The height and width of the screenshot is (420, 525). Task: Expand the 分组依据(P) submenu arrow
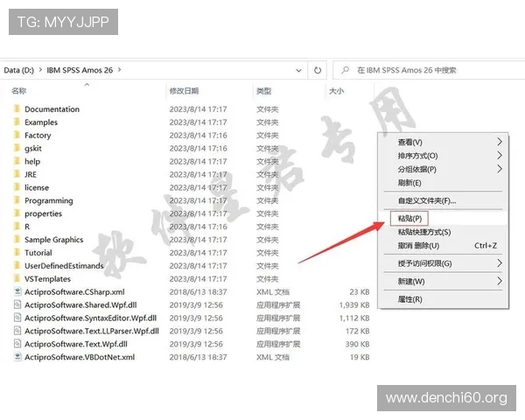pos(500,169)
